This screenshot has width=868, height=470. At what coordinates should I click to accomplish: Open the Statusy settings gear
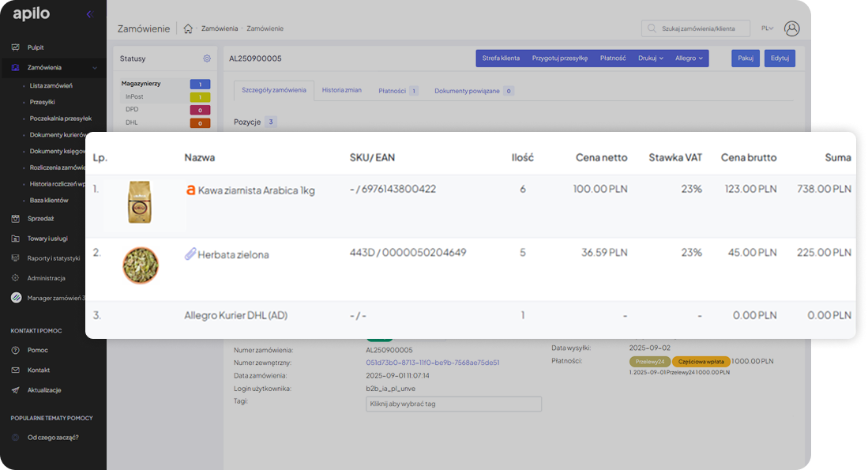click(207, 58)
